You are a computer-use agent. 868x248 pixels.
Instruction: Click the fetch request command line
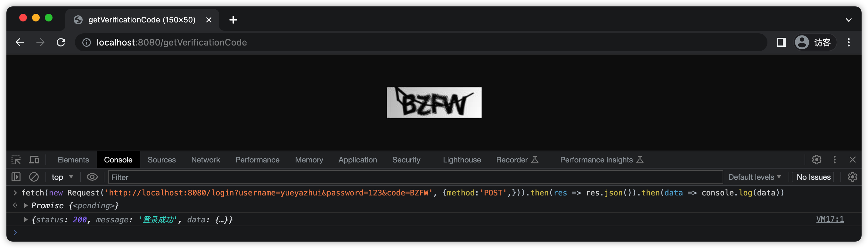403,193
